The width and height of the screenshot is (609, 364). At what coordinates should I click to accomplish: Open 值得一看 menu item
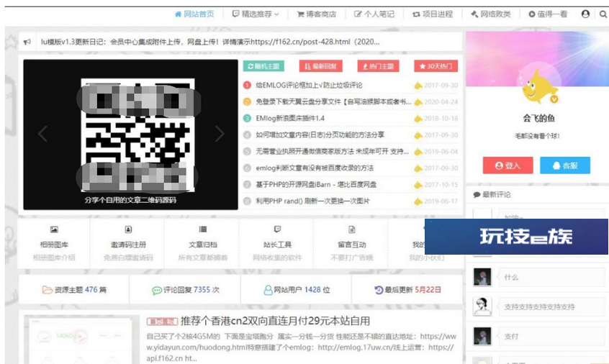pyautogui.click(x=548, y=14)
